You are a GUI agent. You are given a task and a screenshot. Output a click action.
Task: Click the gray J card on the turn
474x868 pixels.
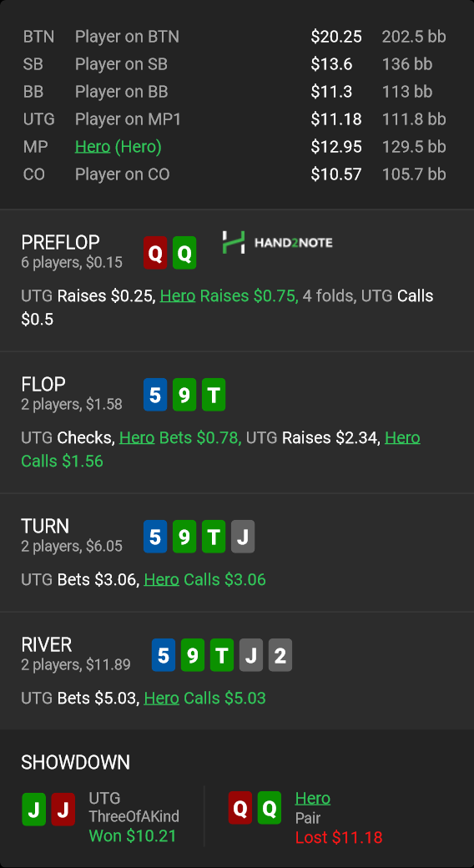[x=243, y=537]
